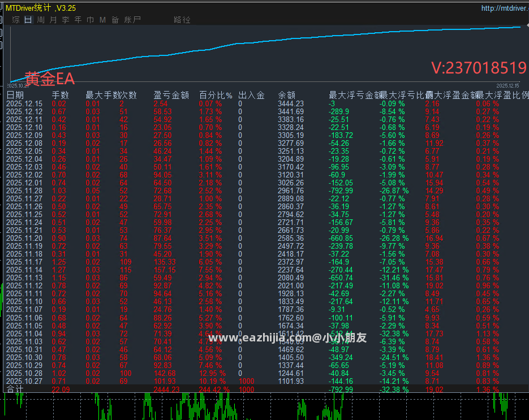Screen dimensions: 529x420
Task: Select the 账户 (account) tab
Action: point(132,20)
